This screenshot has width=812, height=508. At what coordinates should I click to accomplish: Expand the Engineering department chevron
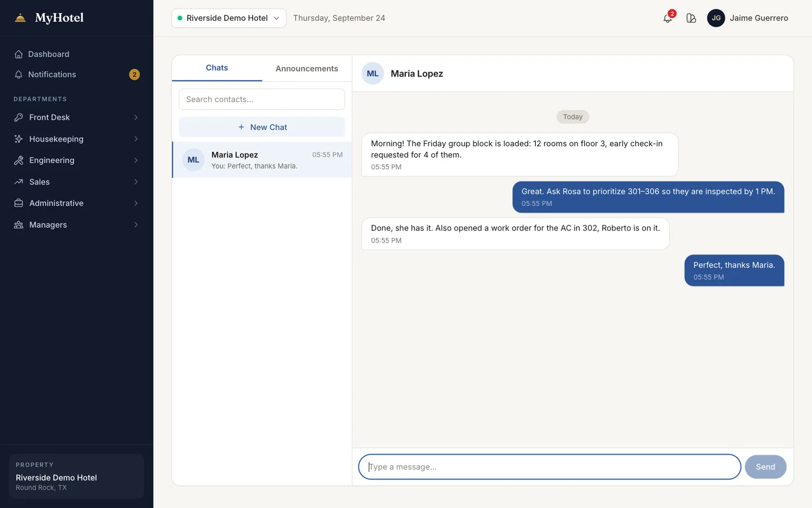(136, 160)
